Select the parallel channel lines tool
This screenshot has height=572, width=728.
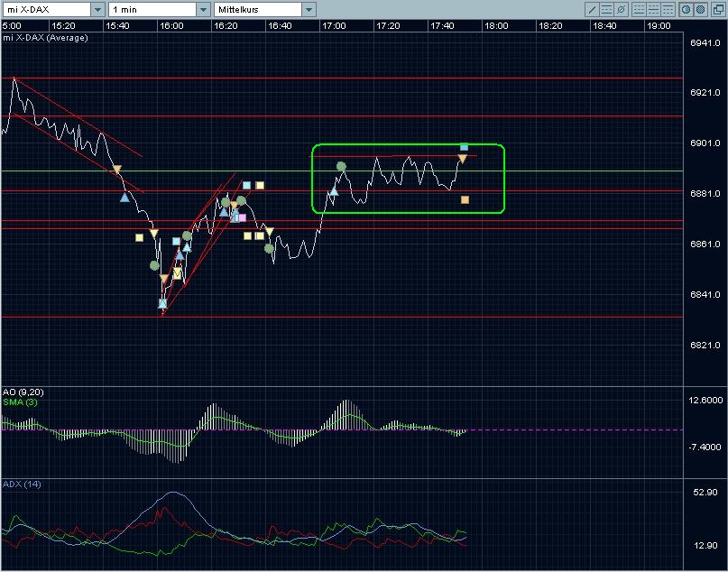coord(606,9)
